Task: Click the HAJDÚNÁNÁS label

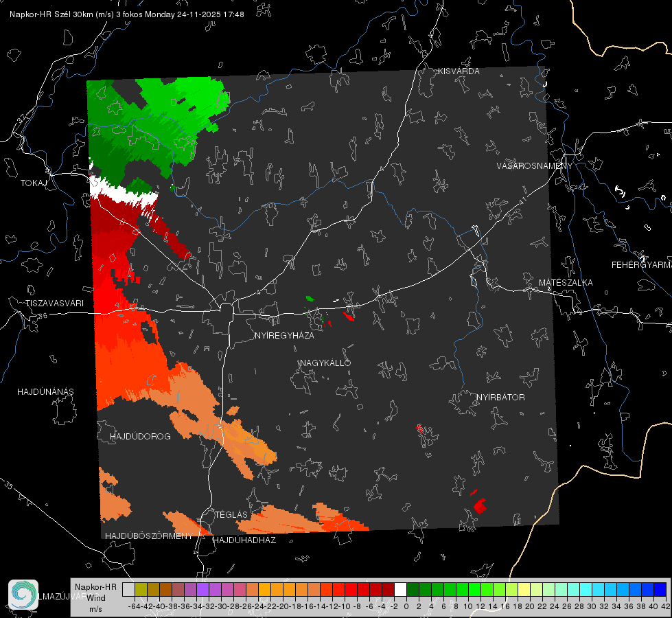Action: (x=45, y=391)
